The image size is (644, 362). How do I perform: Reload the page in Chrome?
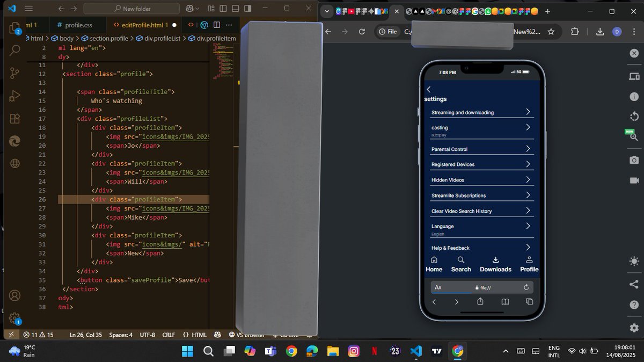[x=362, y=32]
